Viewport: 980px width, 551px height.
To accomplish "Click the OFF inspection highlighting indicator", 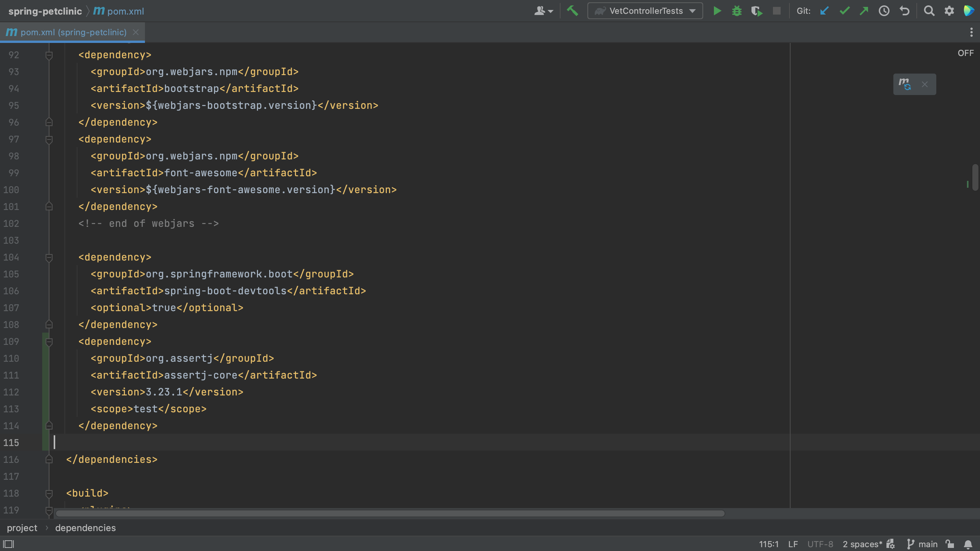I will coord(965,53).
